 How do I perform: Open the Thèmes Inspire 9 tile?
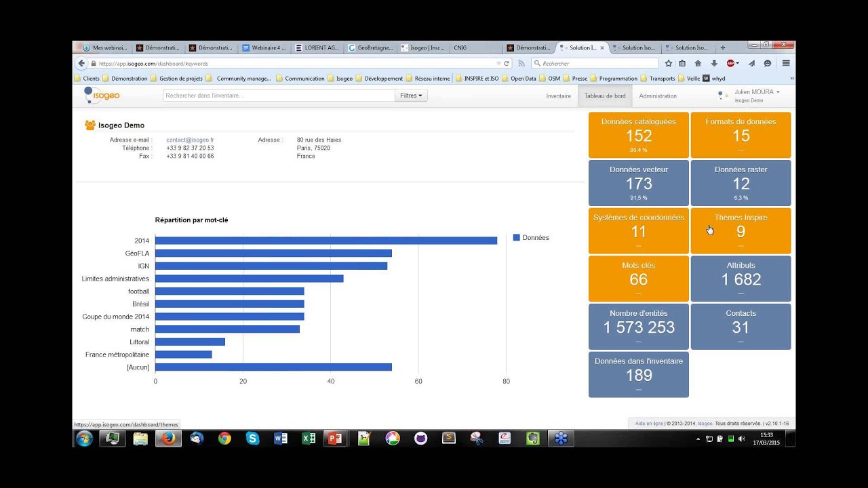[x=741, y=231]
